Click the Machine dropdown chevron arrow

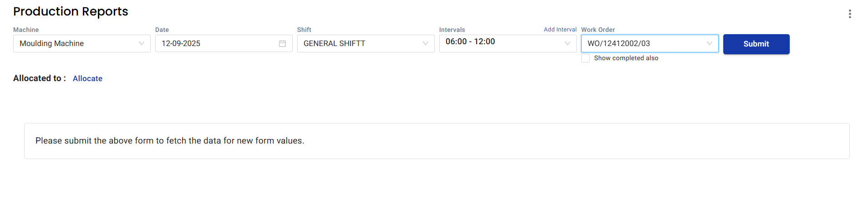(x=142, y=43)
